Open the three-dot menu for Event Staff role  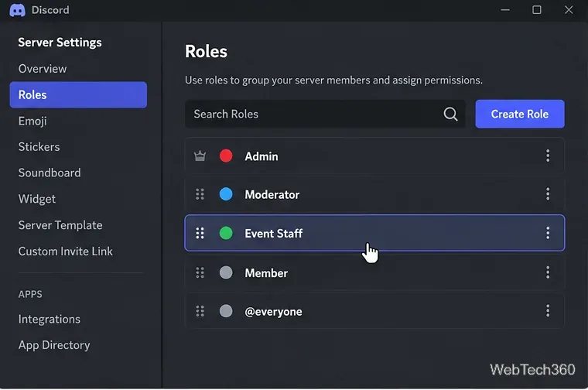tap(548, 233)
